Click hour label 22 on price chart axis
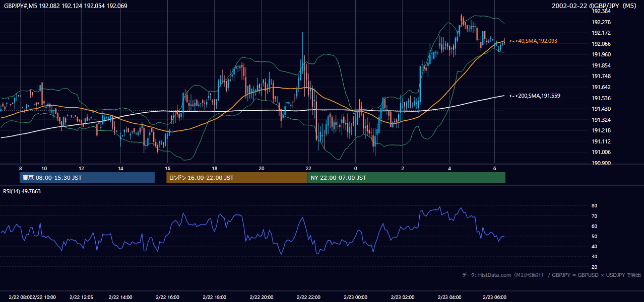The image size is (644, 302). point(308,168)
